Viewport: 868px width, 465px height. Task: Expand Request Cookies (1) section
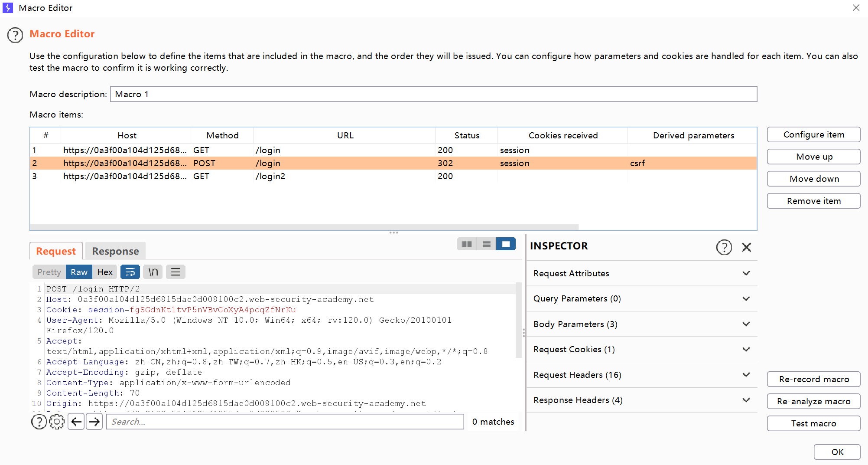(x=642, y=350)
